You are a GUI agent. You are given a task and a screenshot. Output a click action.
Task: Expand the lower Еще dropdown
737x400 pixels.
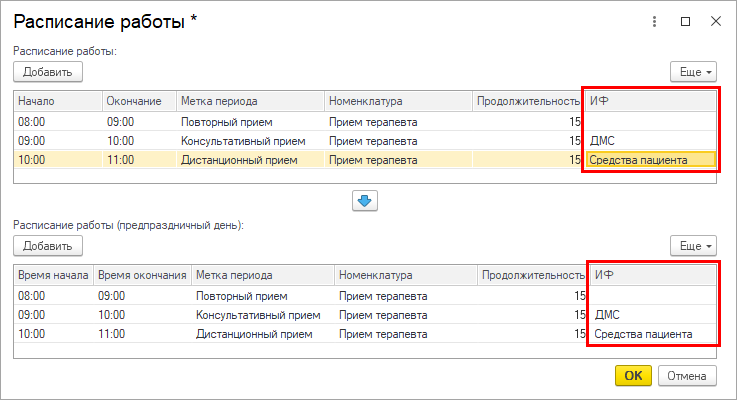tap(693, 245)
